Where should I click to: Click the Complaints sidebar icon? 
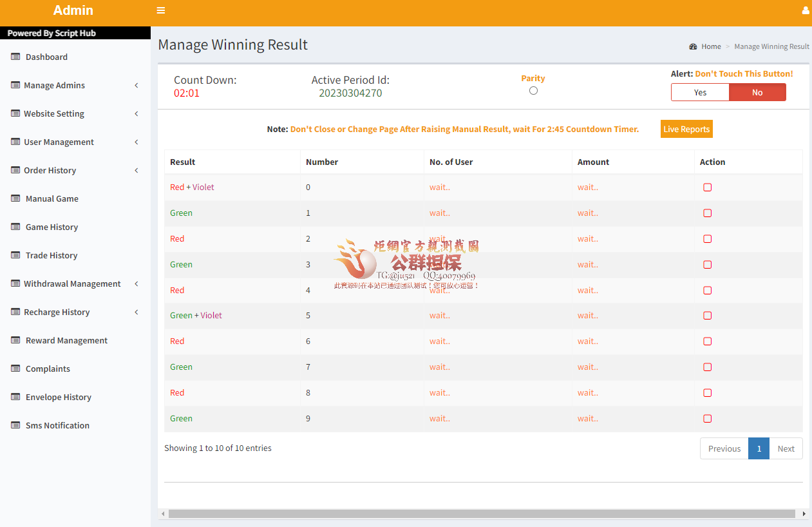pos(15,369)
